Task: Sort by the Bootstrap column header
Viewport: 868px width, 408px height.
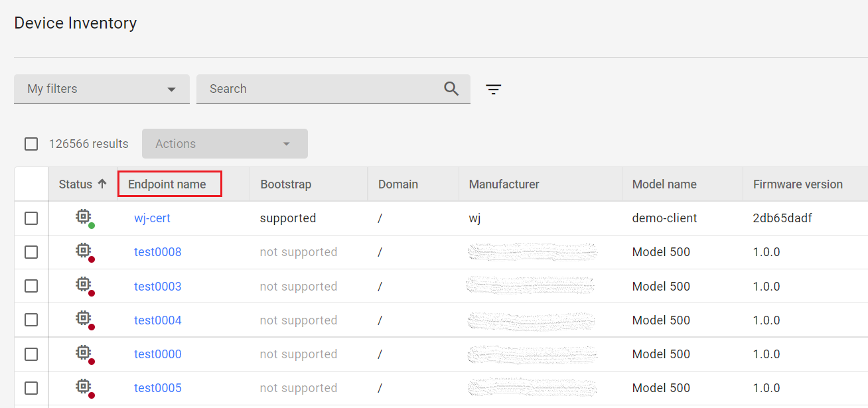Action: pyautogui.click(x=286, y=184)
